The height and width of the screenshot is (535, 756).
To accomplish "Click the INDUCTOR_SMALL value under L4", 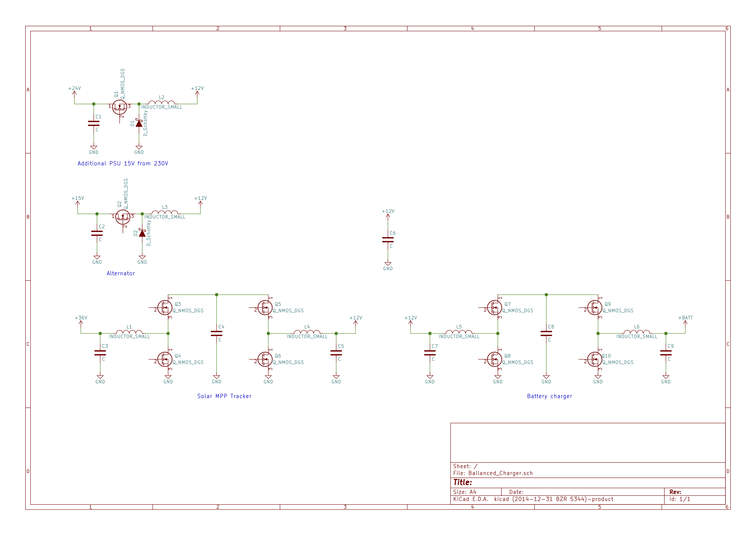I will pos(307,337).
